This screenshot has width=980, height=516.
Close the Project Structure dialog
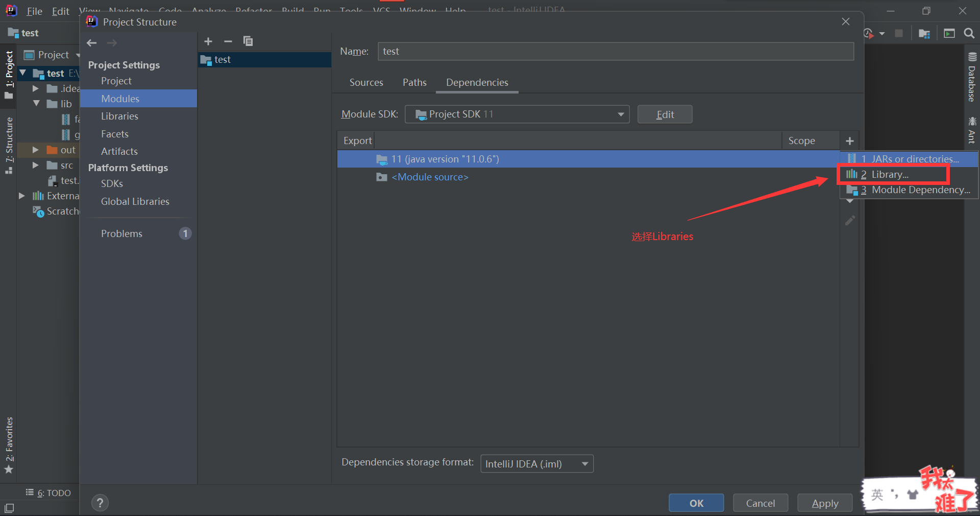(x=846, y=21)
